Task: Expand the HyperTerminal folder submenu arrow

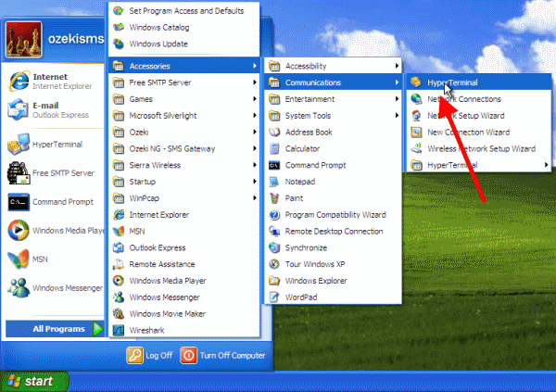Action: (547, 165)
